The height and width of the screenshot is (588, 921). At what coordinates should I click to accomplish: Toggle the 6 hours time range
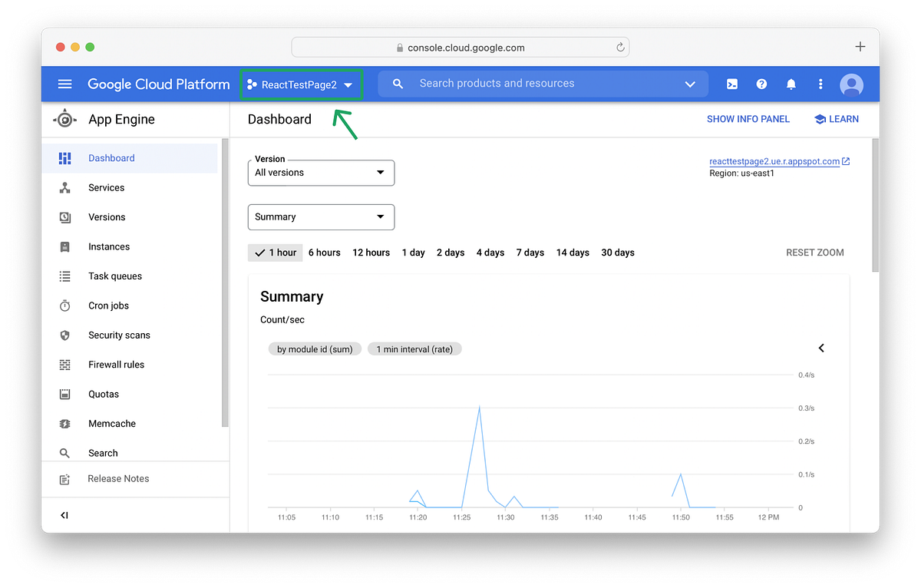(x=324, y=252)
